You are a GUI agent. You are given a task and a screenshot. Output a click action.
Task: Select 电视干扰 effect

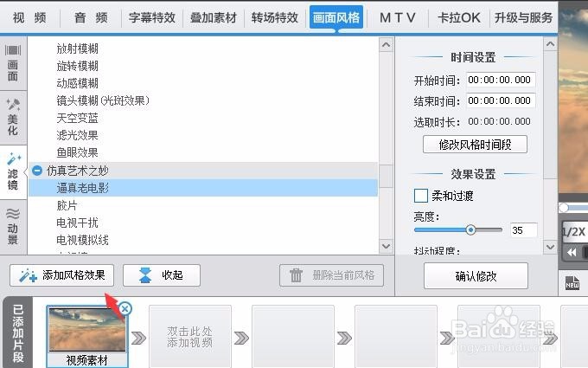(77, 223)
